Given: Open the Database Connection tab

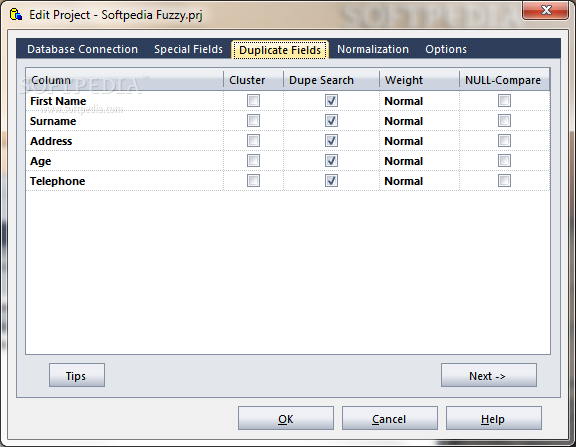Looking at the screenshot, I should coord(82,49).
